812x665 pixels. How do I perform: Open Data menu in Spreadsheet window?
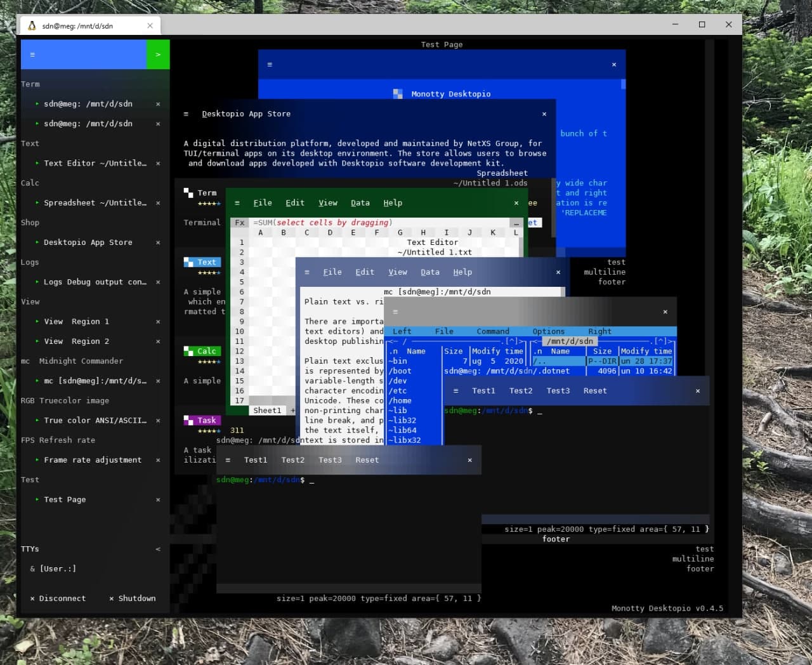pos(360,203)
